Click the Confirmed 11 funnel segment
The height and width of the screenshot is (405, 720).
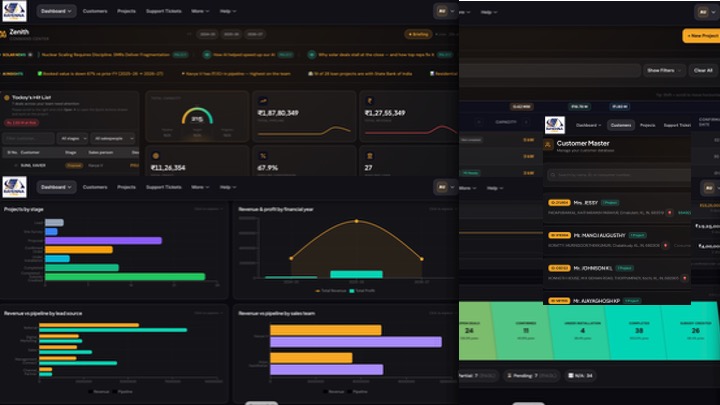pos(526,330)
